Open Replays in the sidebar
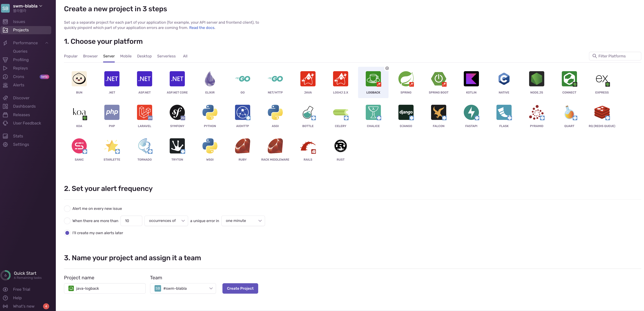 tap(20, 68)
